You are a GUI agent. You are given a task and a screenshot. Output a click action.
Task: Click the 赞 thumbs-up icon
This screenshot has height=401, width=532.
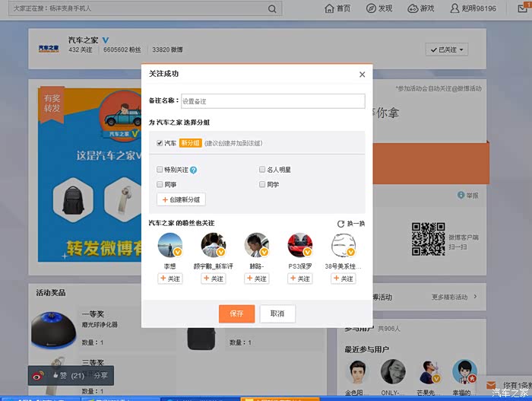pyautogui.click(x=57, y=375)
